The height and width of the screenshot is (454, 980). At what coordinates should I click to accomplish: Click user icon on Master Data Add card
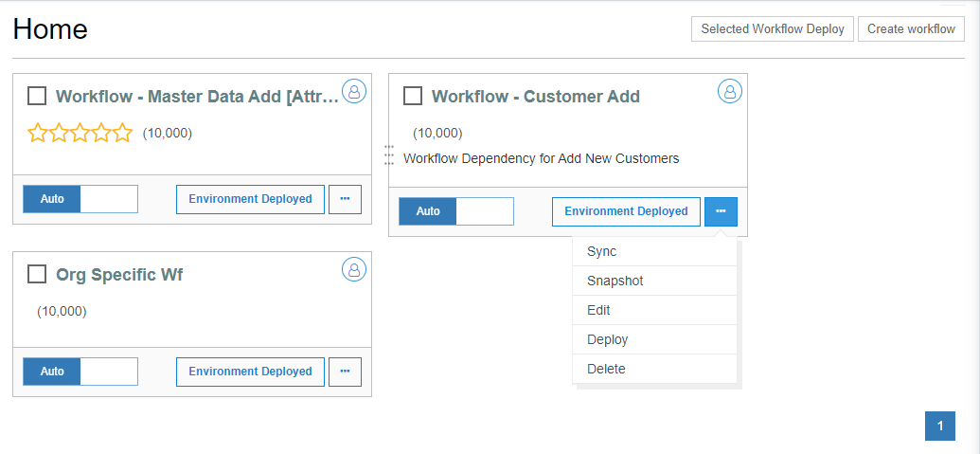point(354,91)
